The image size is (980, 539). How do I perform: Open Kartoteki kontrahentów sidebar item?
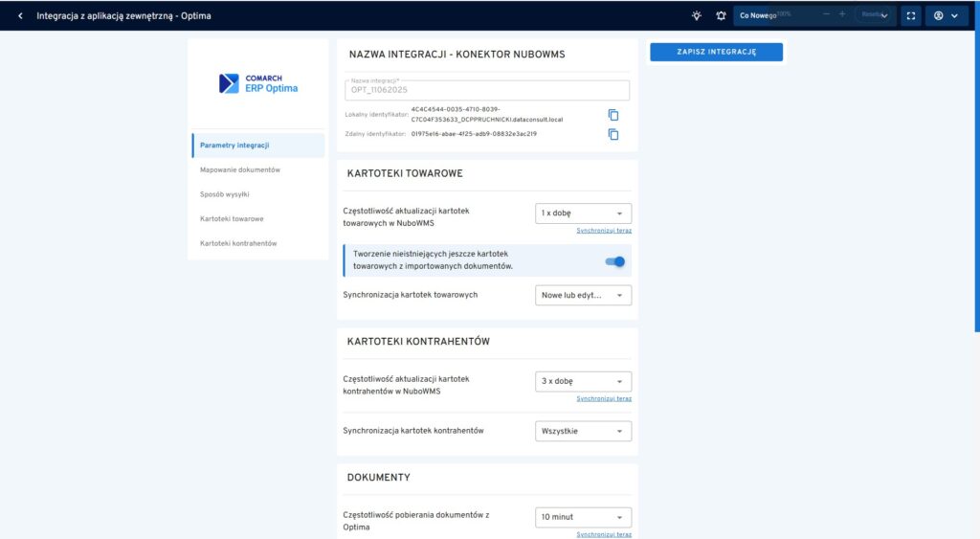238,243
